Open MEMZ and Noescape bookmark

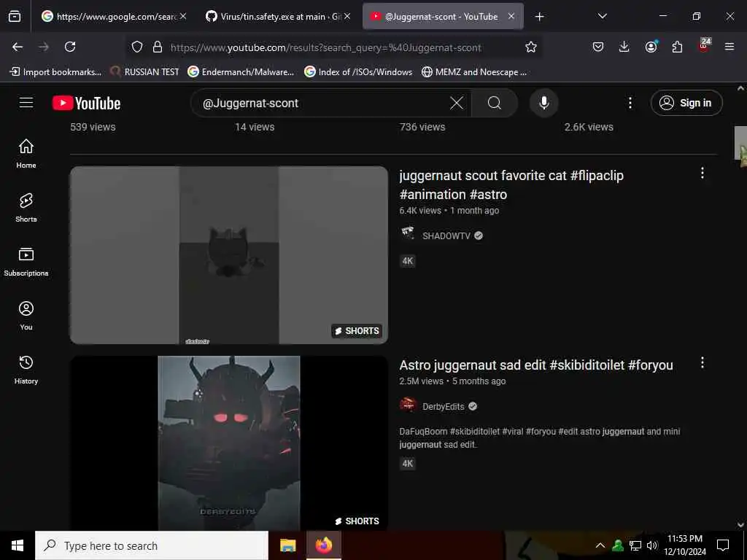click(x=474, y=72)
